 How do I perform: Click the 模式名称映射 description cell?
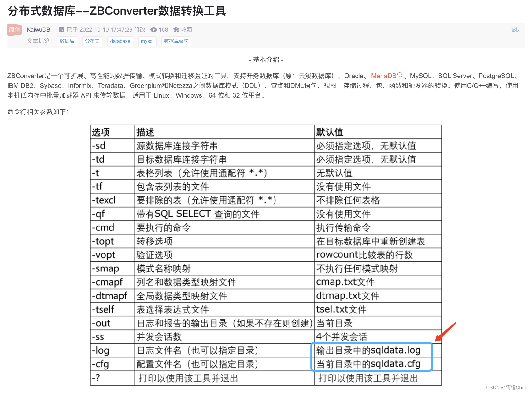[225, 268]
